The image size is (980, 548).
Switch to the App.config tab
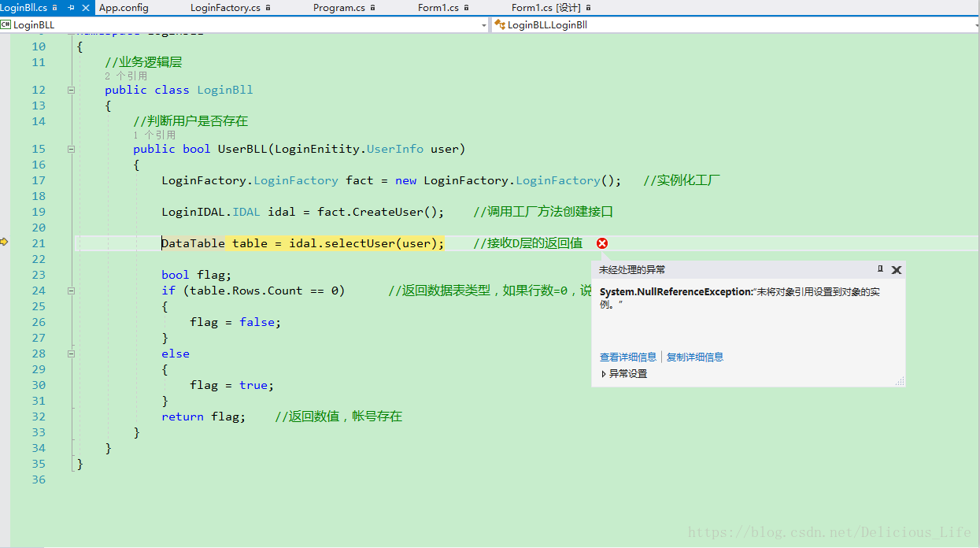click(124, 8)
